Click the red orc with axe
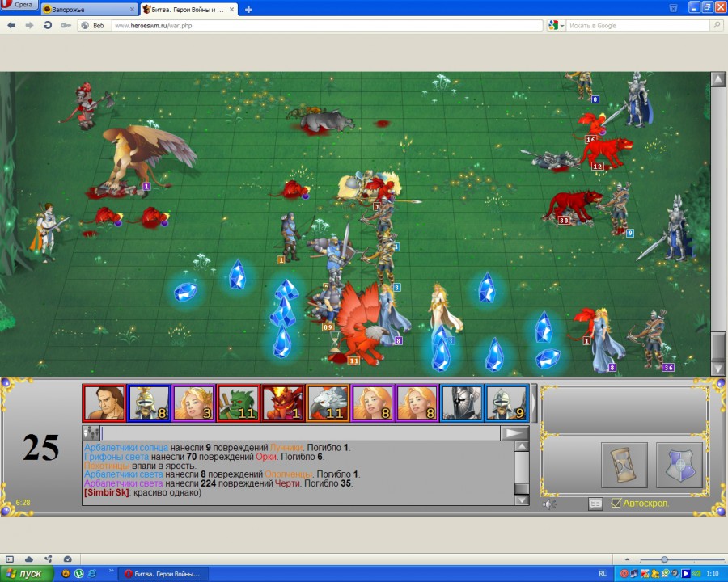Screen dimensions: 728x582 (88, 106)
